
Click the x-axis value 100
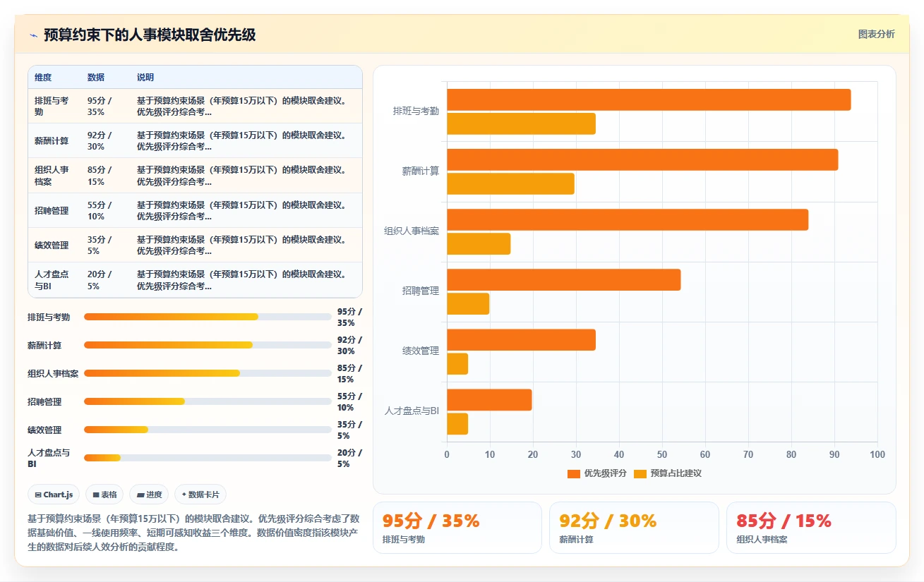pyautogui.click(x=877, y=455)
